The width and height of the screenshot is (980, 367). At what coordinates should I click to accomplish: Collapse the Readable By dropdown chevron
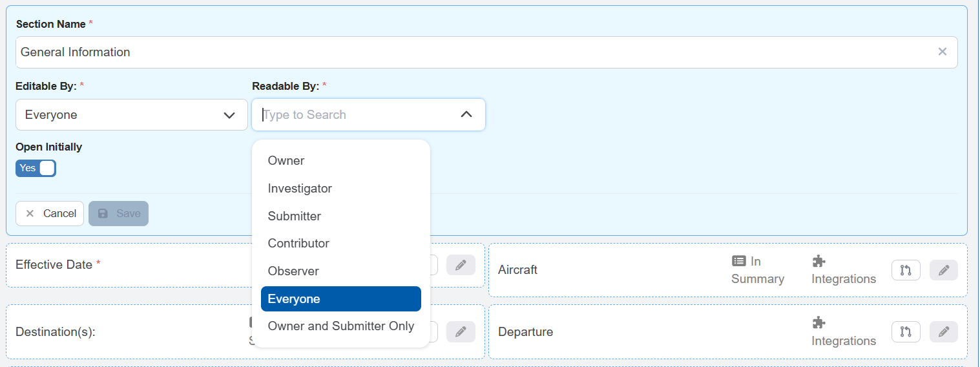[466, 115]
